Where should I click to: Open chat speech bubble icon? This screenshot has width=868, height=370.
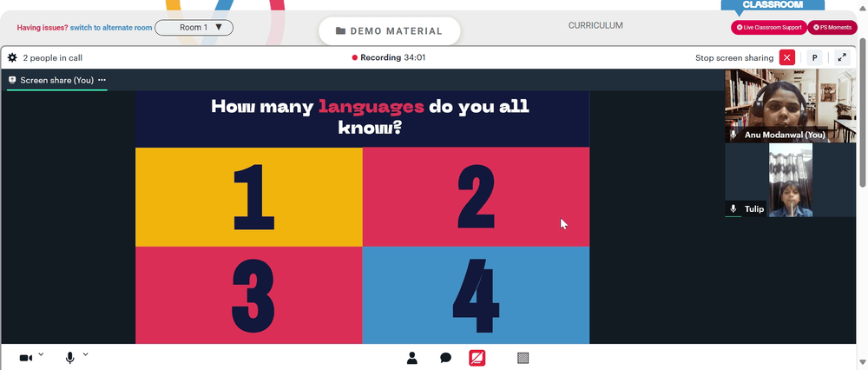click(x=445, y=358)
